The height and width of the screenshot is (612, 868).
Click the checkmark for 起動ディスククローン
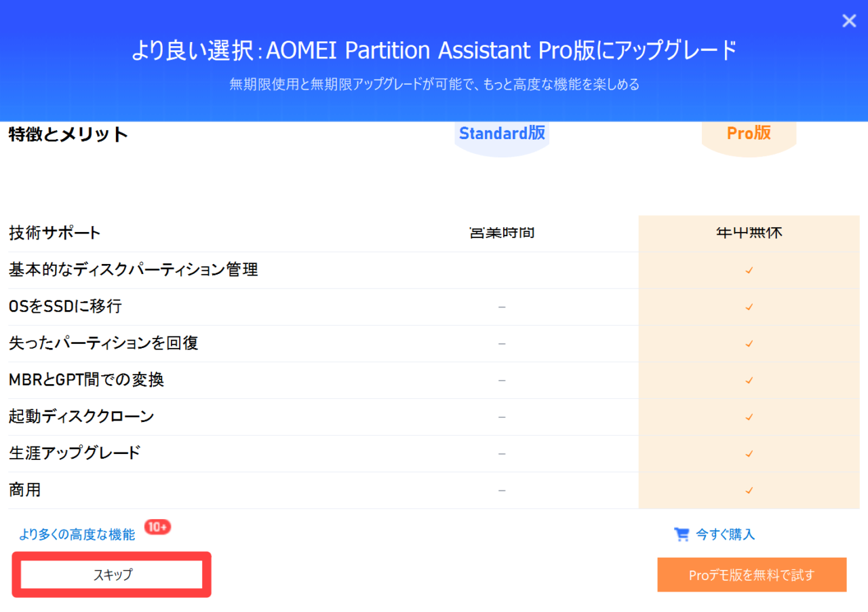(x=749, y=417)
